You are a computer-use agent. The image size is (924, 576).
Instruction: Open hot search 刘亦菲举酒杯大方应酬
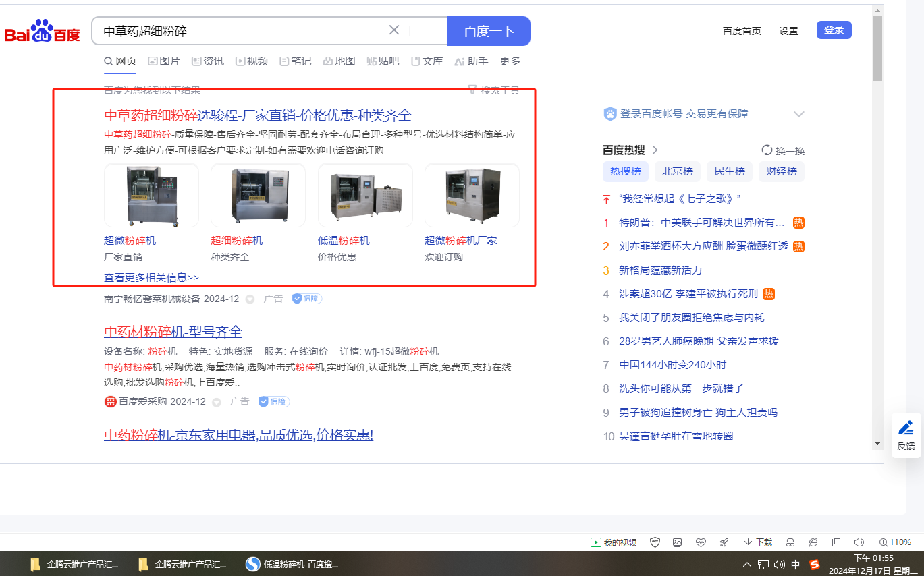point(704,246)
